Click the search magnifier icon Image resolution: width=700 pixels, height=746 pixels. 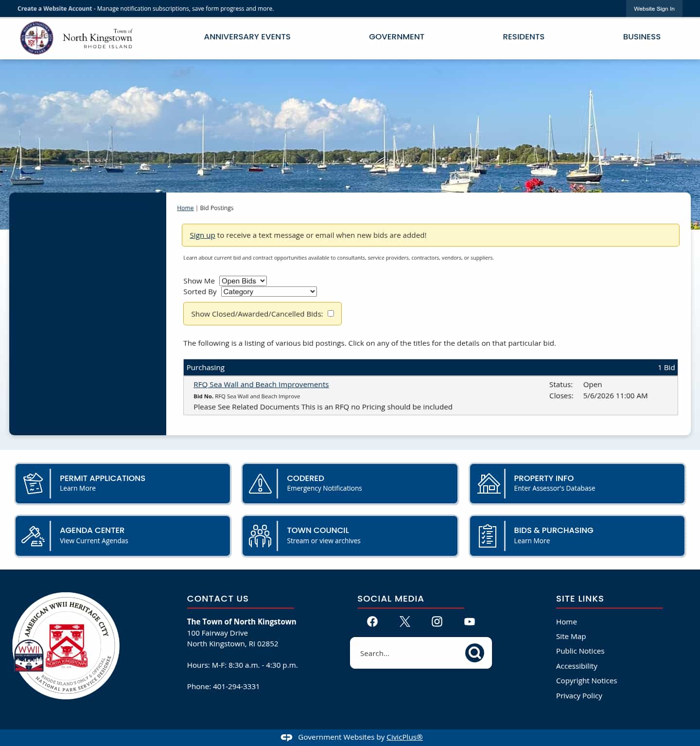click(x=474, y=653)
